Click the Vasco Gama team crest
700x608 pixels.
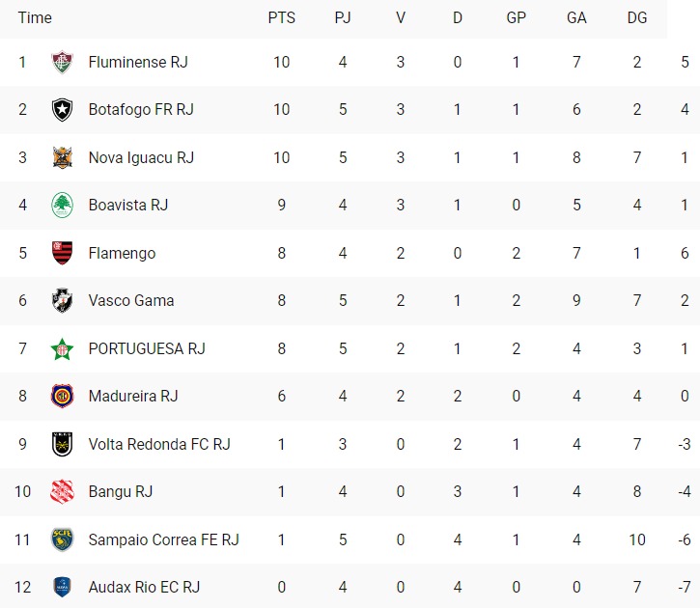click(x=62, y=301)
